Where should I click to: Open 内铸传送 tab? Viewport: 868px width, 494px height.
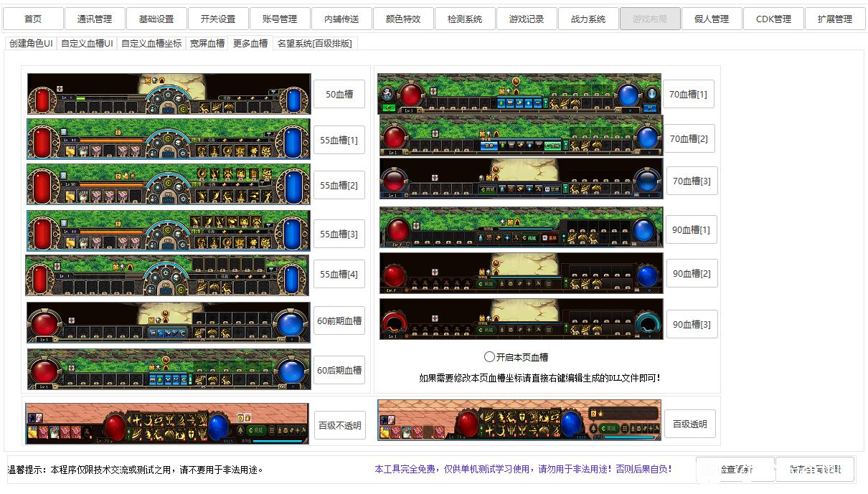[x=341, y=19]
